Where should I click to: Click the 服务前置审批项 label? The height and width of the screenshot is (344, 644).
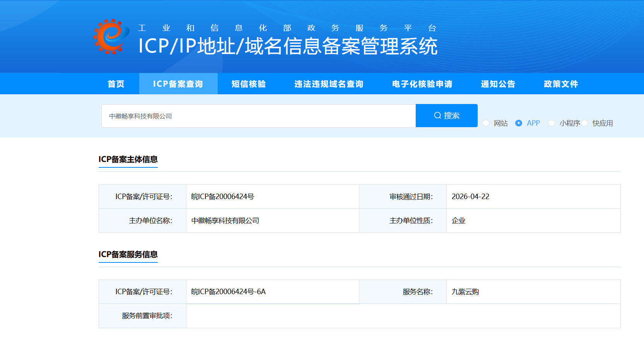click(x=147, y=316)
